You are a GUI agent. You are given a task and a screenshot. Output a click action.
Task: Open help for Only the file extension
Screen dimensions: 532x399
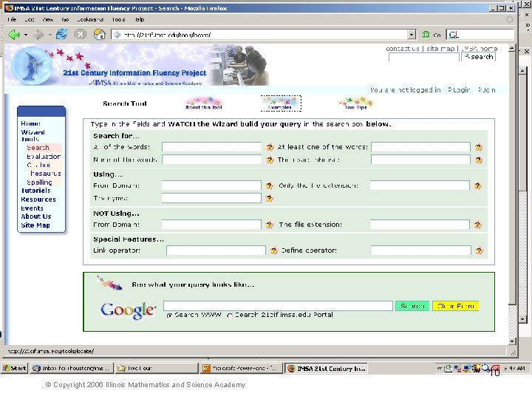[x=478, y=185]
